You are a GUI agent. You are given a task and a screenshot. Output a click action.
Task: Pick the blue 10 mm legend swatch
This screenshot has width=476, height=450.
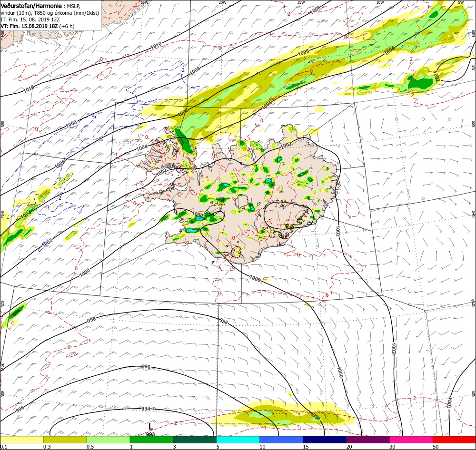(281, 440)
